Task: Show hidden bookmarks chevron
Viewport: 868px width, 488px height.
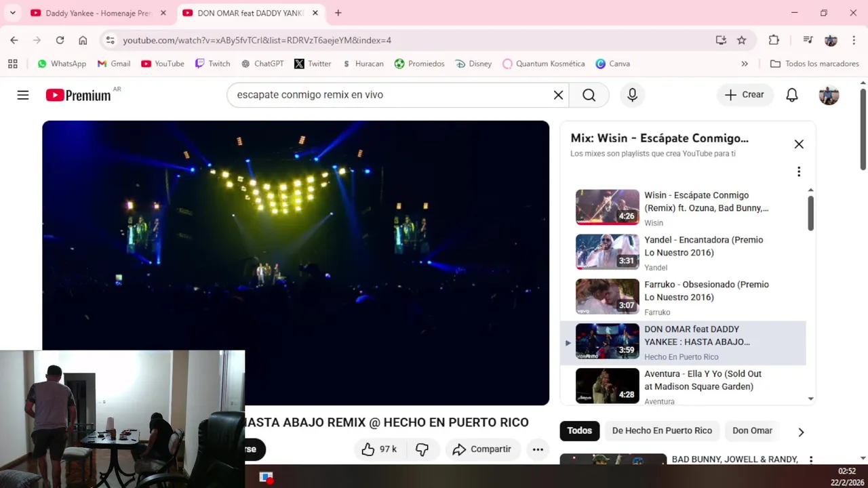Action: (x=745, y=64)
